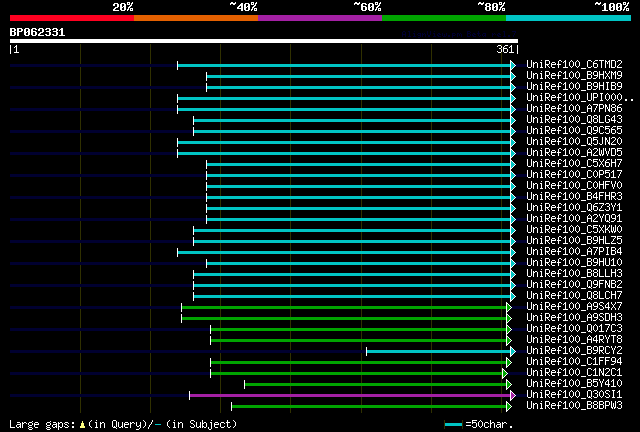Image resolution: width=640 pixels, height=432 pixels.
Task: Click the purple arrowhead ending the Q30SI1 bar
Action: [513, 395]
